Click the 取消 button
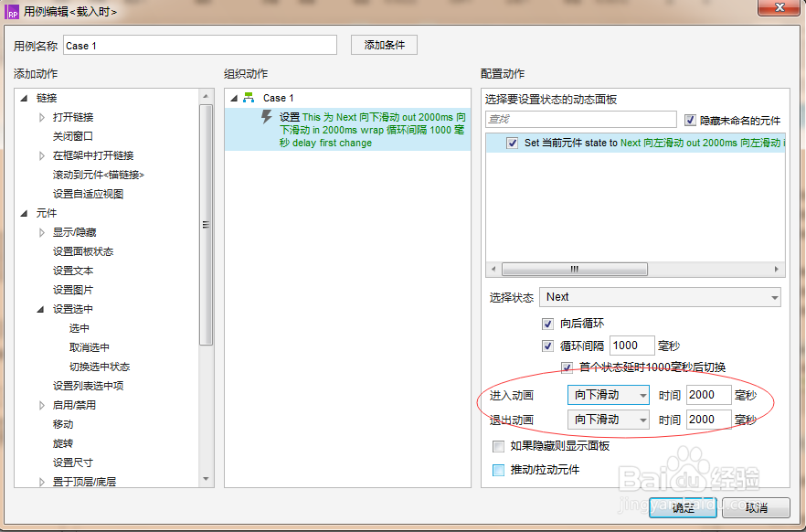 [x=756, y=508]
